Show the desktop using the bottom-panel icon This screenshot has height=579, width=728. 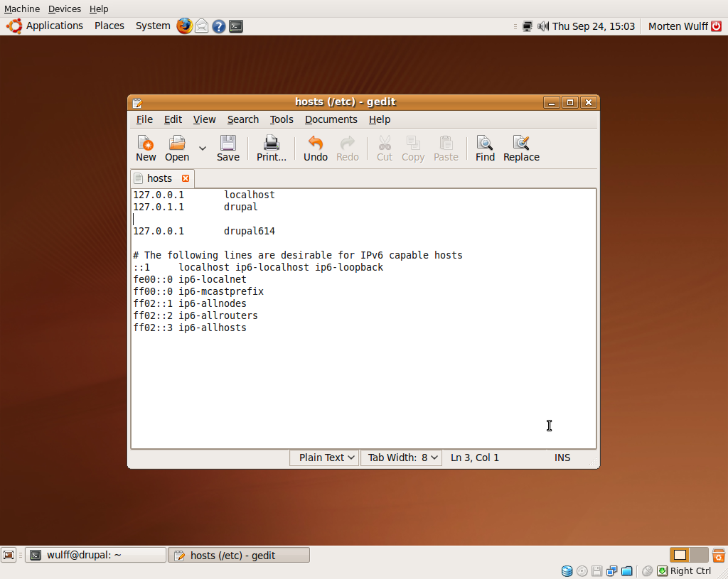coord(9,555)
